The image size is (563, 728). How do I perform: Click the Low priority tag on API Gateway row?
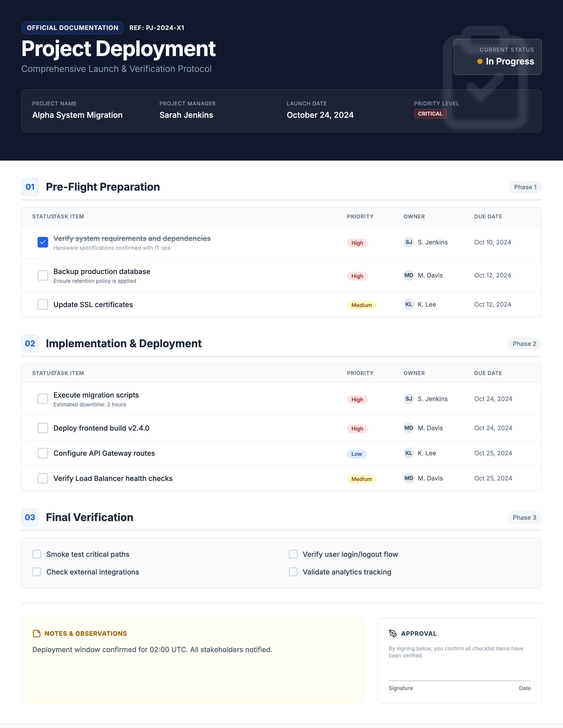pyautogui.click(x=357, y=454)
